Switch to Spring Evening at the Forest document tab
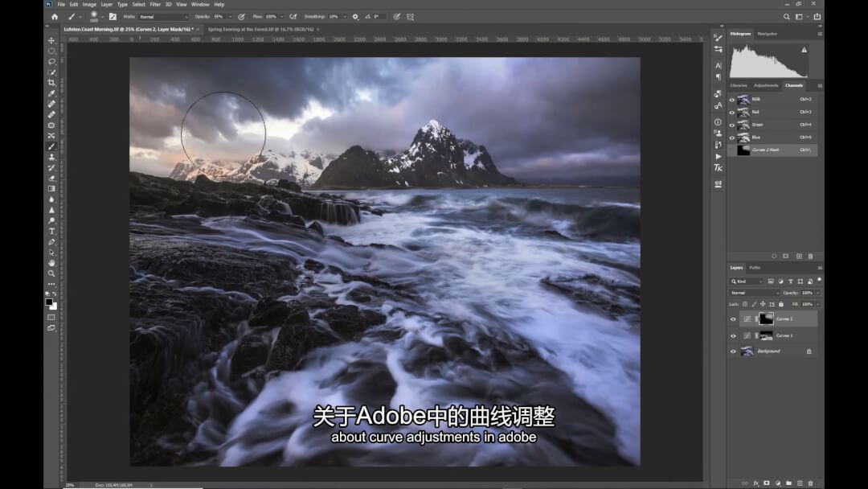Viewport: 868px width, 489px height. tap(260, 29)
